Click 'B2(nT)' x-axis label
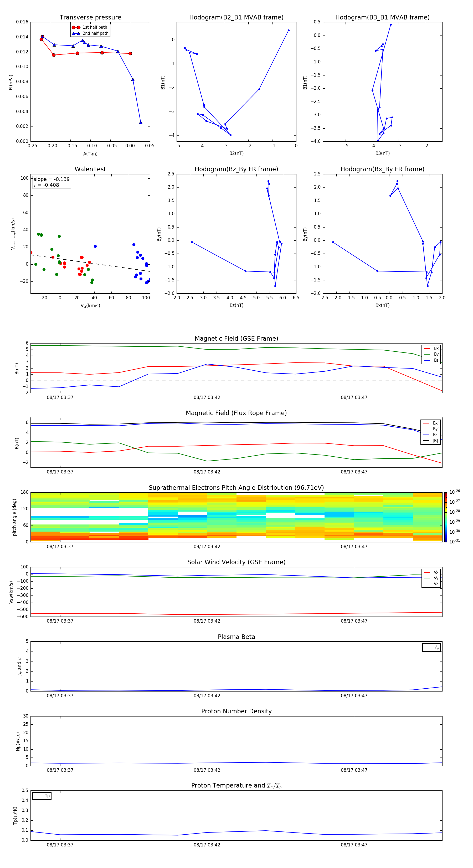This screenshot has width=473, height=868. pos(236,153)
